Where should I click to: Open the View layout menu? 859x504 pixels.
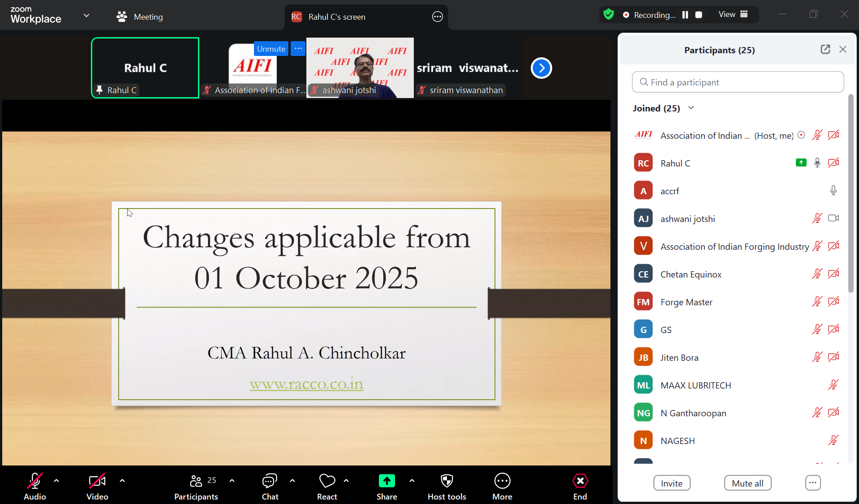pyautogui.click(x=733, y=14)
